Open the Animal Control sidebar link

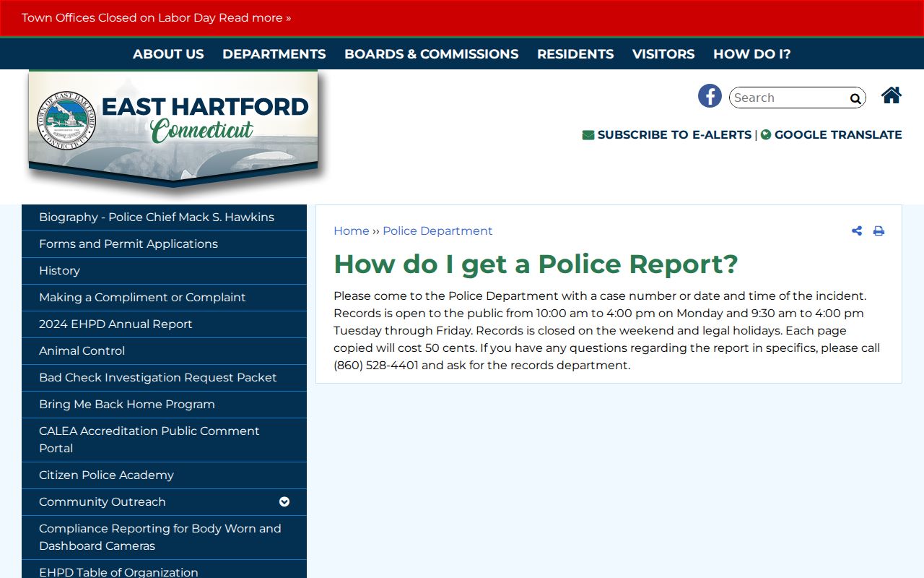pyautogui.click(x=164, y=351)
